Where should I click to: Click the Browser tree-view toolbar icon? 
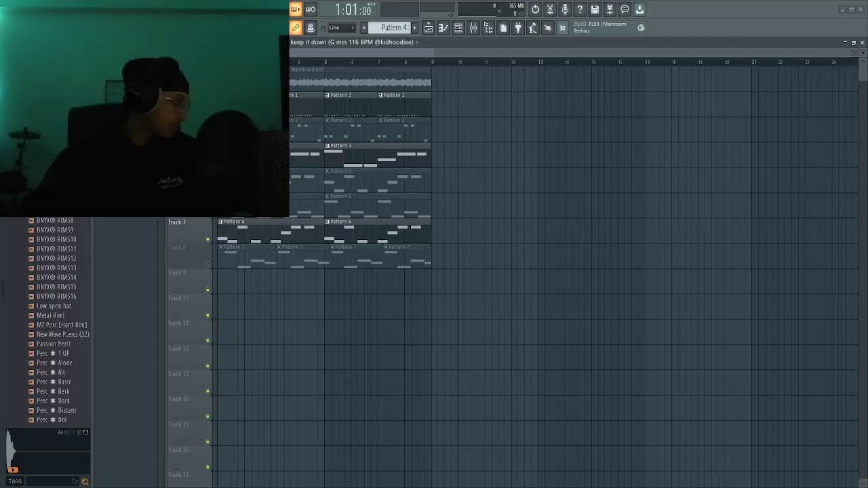pos(488,28)
